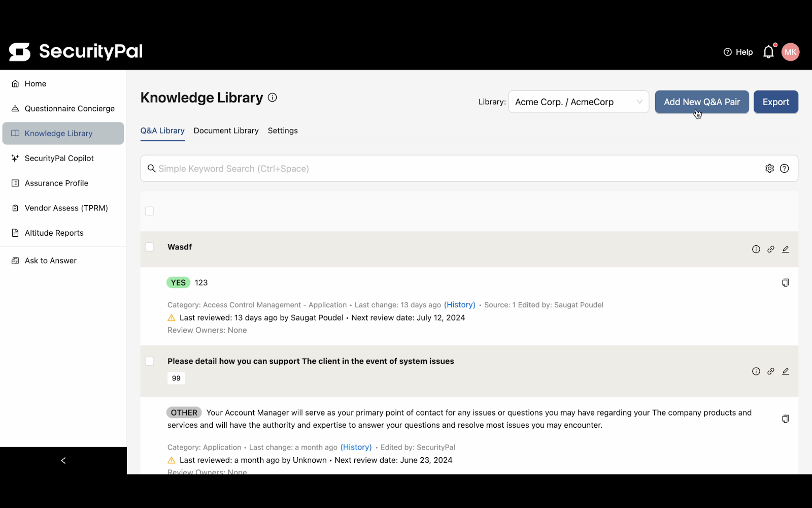
Task: Click the Questionnaire Concierge bell icon
Action: (15, 109)
